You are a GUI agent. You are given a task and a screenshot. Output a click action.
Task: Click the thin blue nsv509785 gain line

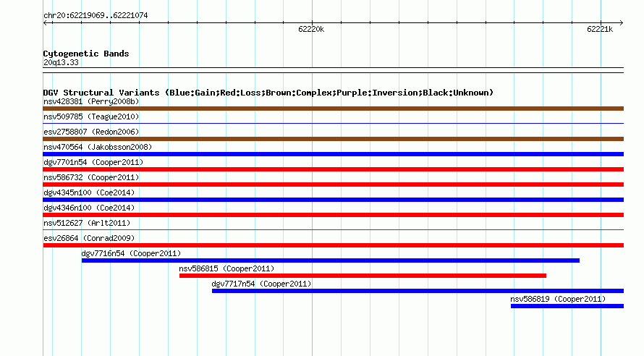tap(333, 123)
